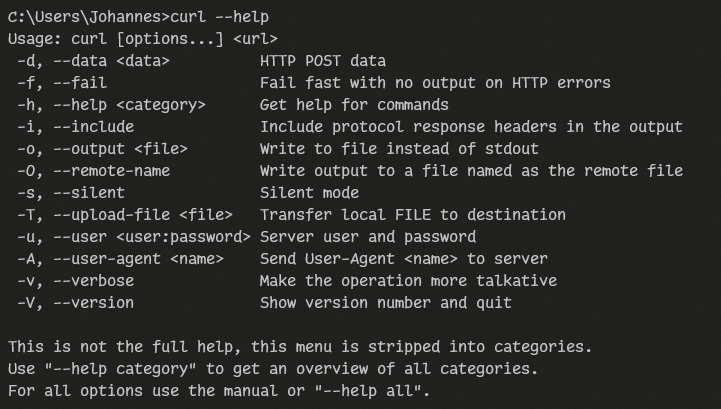
Task: Click the "Show version number and quit" description
Action: pos(385,303)
